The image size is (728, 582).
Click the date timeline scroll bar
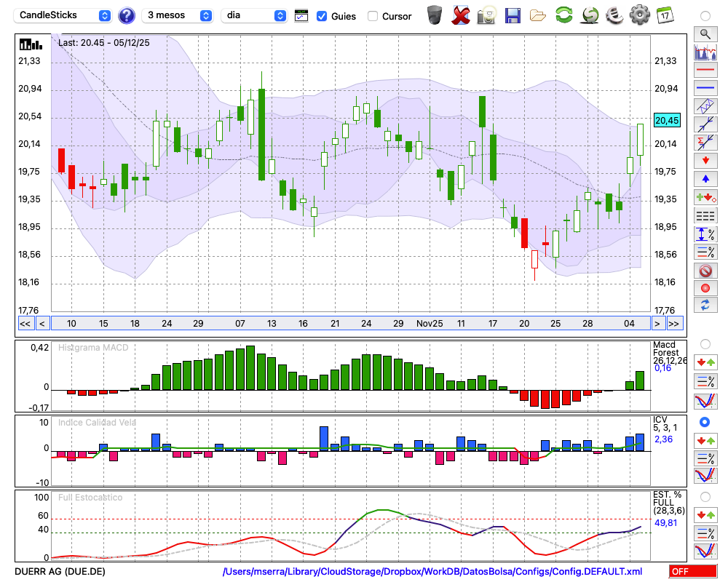point(349,323)
